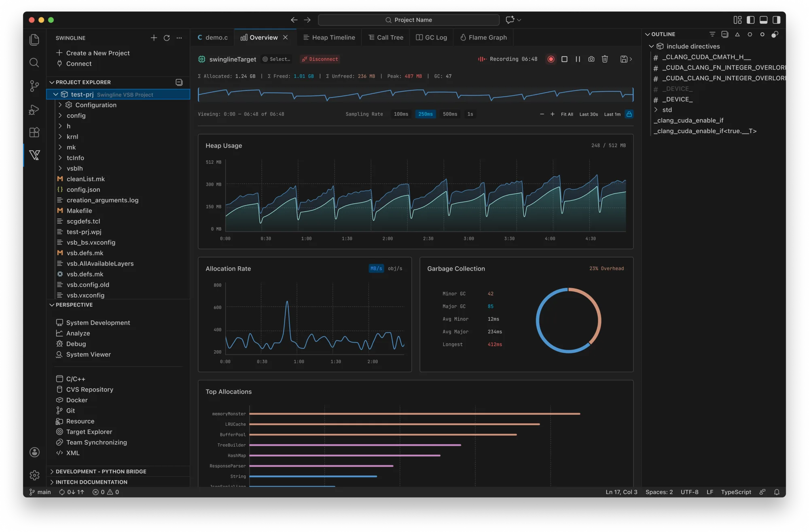
Task: Click the timeline overview minimap
Action: (x=415, y=95)
